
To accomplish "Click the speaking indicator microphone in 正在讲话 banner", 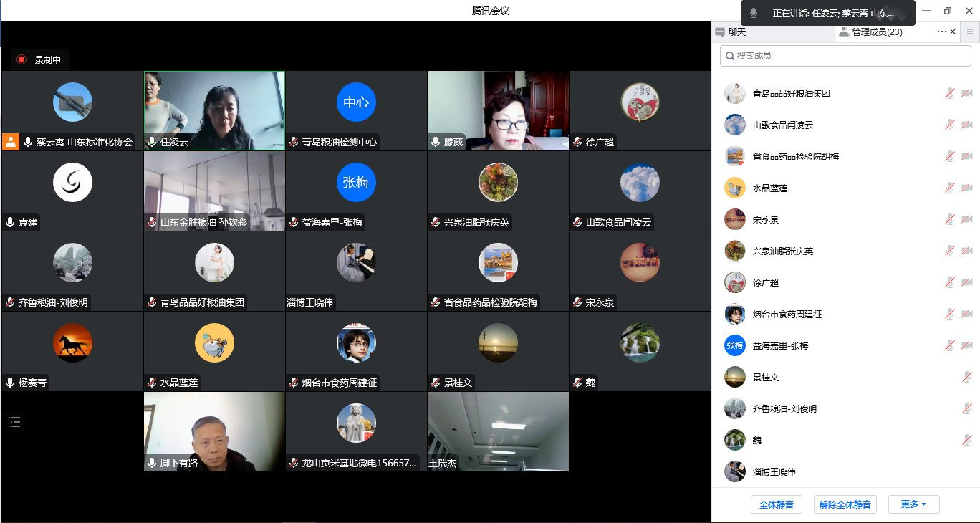I will [753, 11].
